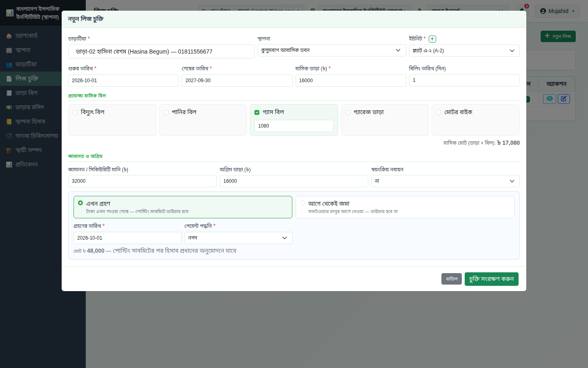Select the আগে থেকেই জমা radio option
The height and width of the screenshot is (368, 588).
point(303,203)
